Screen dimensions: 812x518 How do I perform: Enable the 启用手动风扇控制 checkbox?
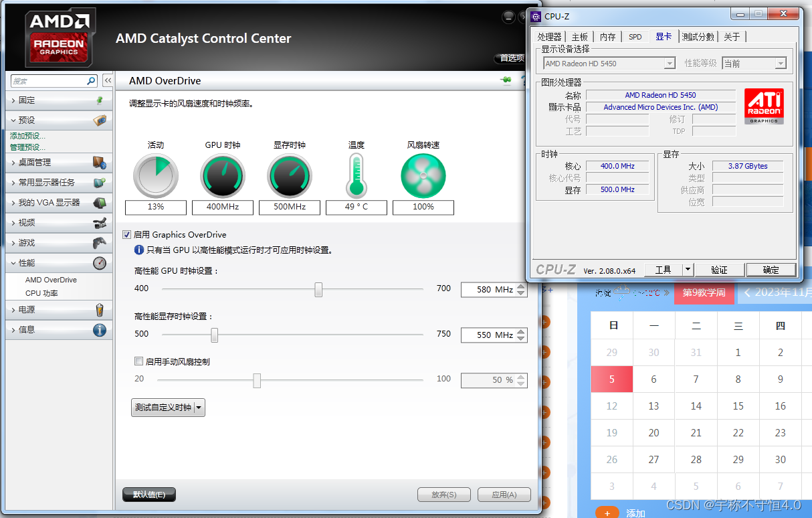pos(138,361)
